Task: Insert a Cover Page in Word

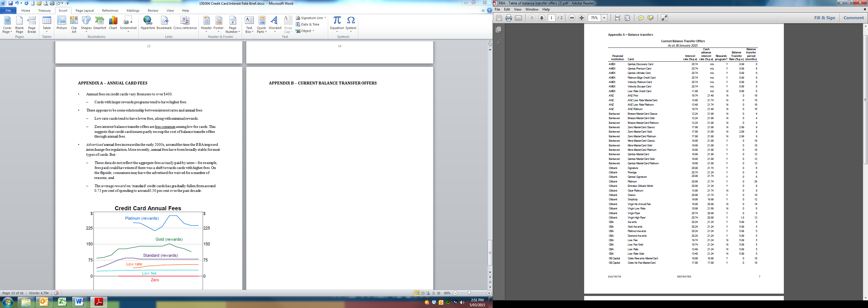Action: click(x=7, y=25)
